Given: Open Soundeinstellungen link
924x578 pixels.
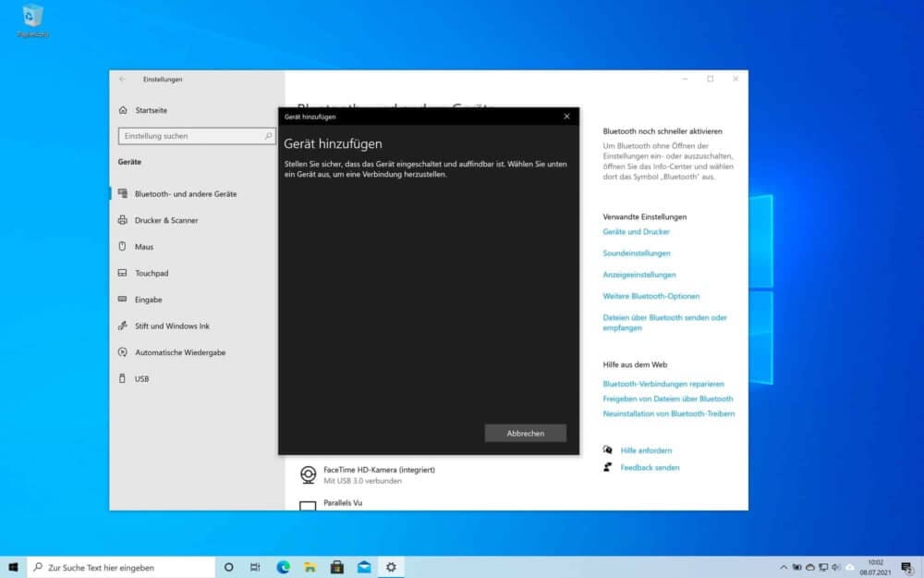Looking at the screenshot, I should [636, 253].
